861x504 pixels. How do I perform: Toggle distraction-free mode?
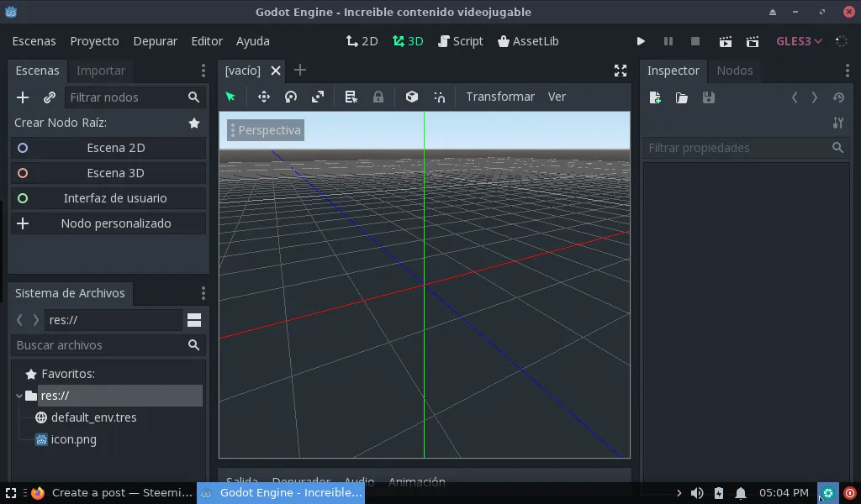621,71
